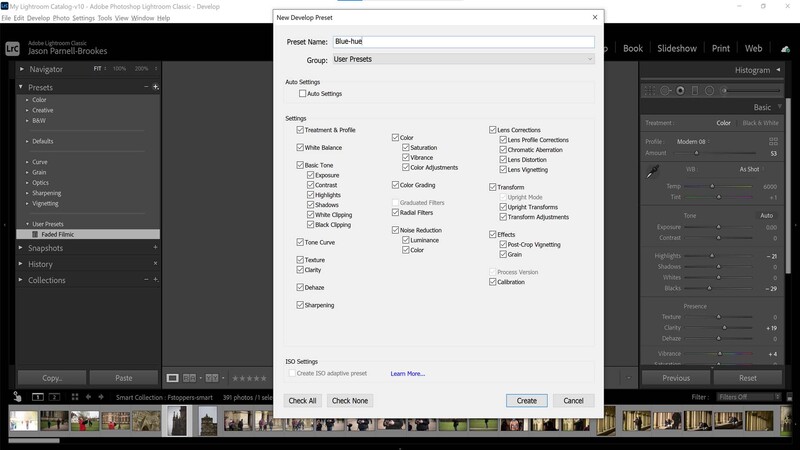
Task: Click the Check None button
Action: pos(350,401)
